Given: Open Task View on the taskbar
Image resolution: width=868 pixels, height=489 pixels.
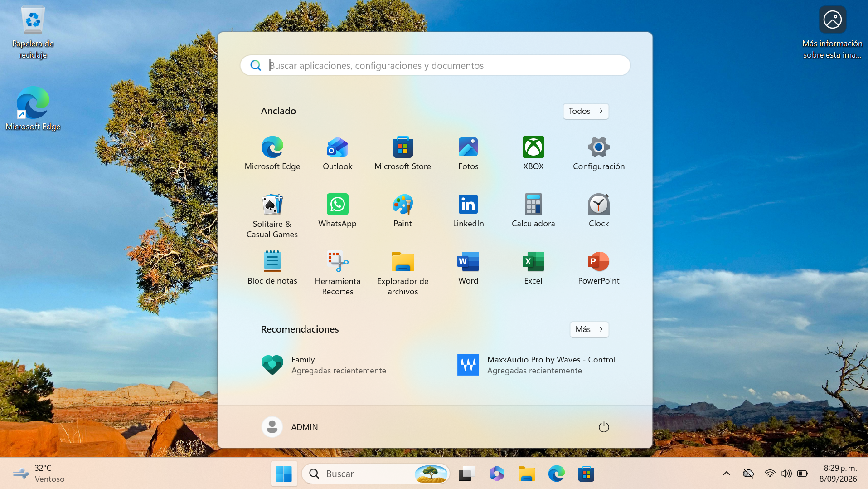Looking at the screenshot, I should pyautogui.click(x=466, y=474).
